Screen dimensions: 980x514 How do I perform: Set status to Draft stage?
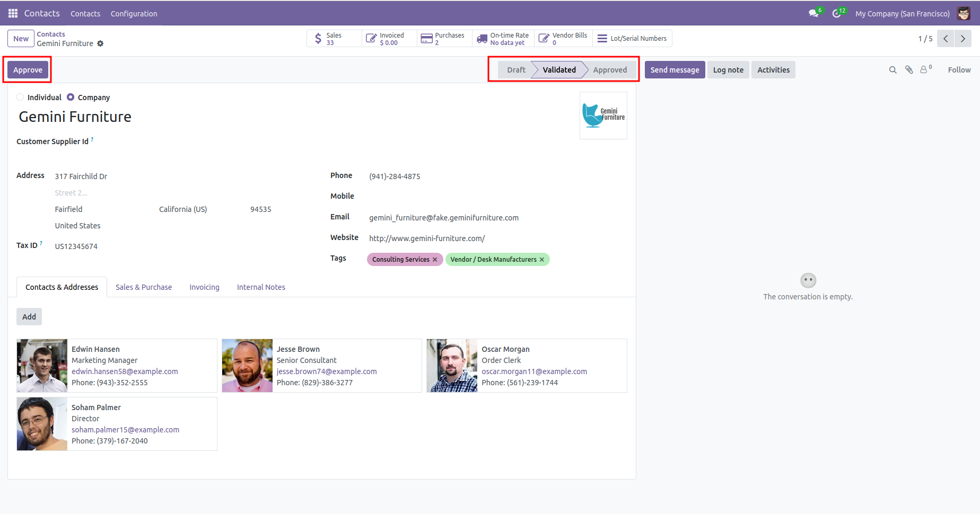point(515,70)
